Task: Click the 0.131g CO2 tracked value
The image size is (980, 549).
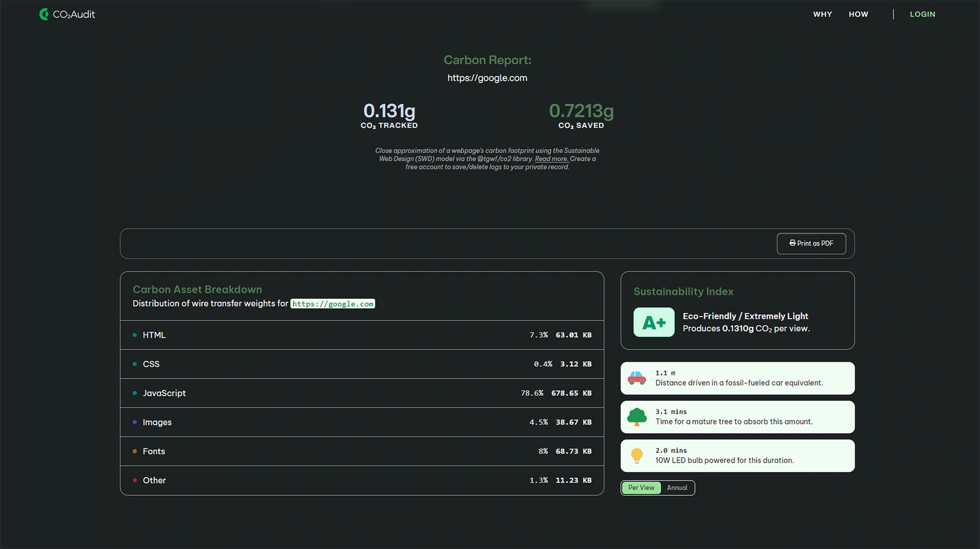Action: 389,111
